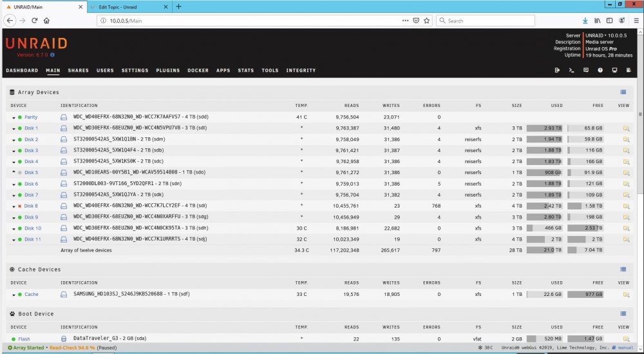Viewport: 644px width, 354px height.
Task: Open the Firefox hamburger menu
Action: pyautogui.click(x=636, y=21)
